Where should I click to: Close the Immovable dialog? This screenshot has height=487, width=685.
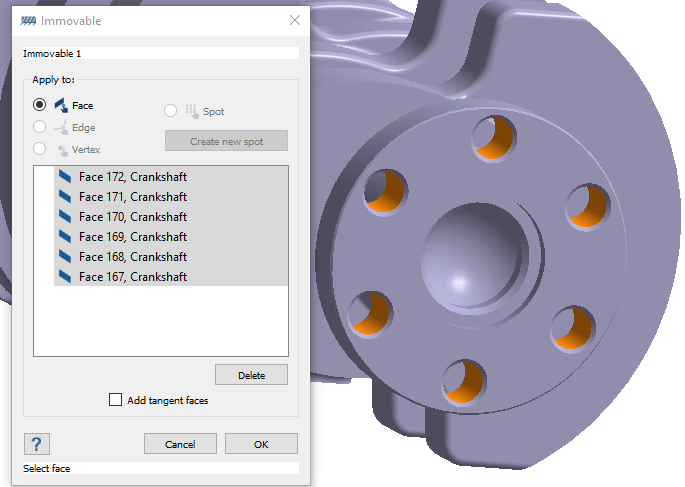(x=295, y=20)
